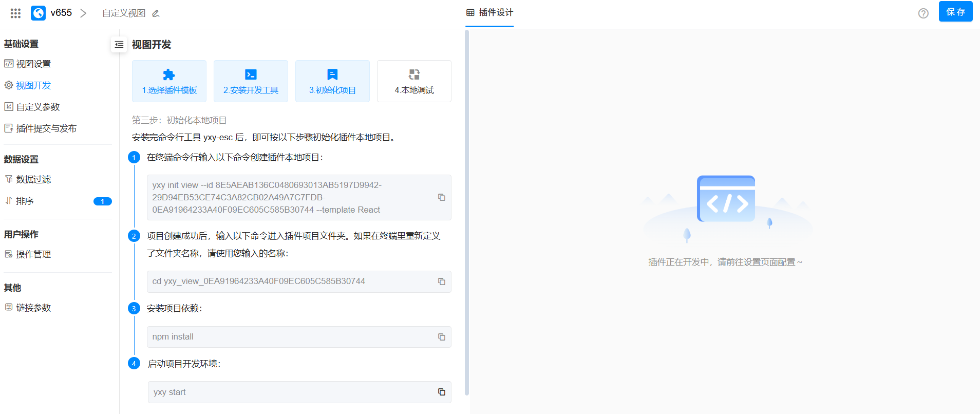Click the 排序 item with badge 1
This screenshot has width=980, height=414.
tap(25, 201)
